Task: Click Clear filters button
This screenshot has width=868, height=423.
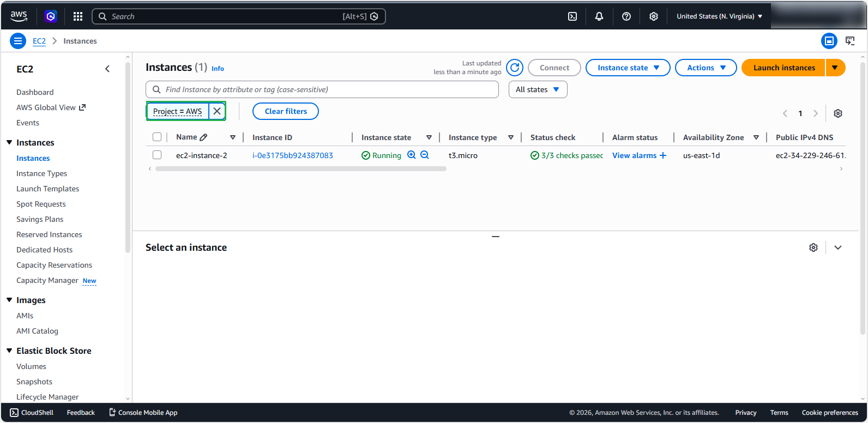Action: point(286,111)
